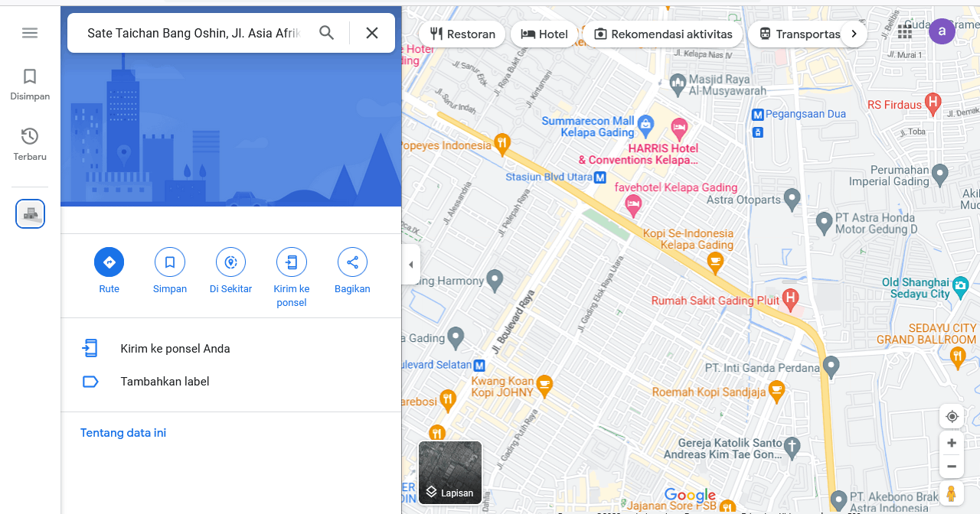This screenshot has width=980, height=514.
Task: Toggle satellite Lapisan layer thumbnail
Action: click(450, 473)
